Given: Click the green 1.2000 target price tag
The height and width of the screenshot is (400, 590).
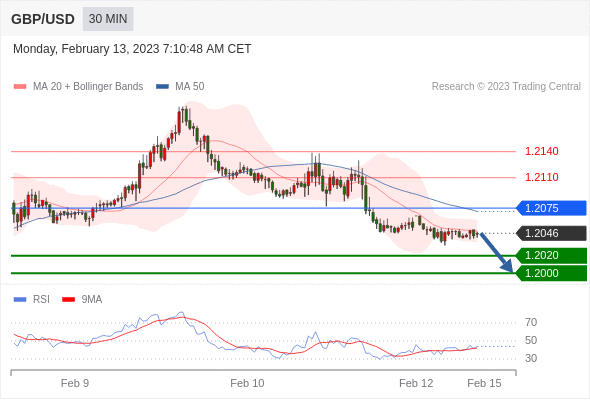Looking at the screenshot, I should point(551,273).
